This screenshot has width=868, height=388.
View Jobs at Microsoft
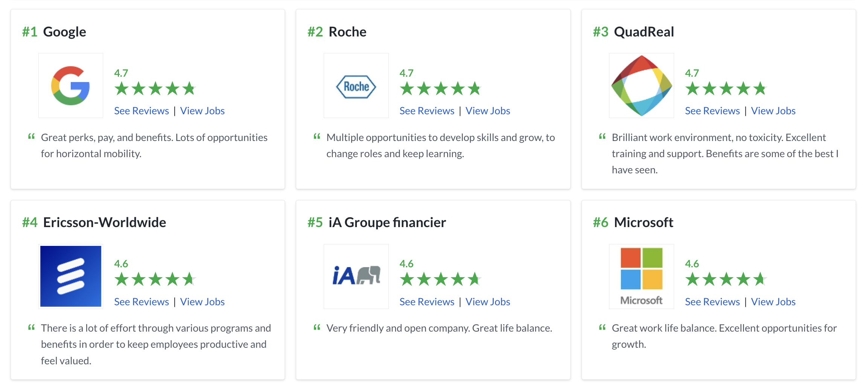click(x=773, y=302)
